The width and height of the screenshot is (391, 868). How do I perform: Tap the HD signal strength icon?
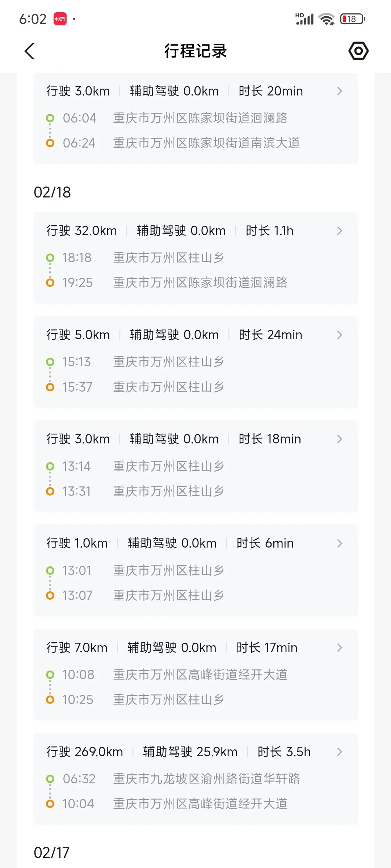pyautogui.click(x=304, y=19)
